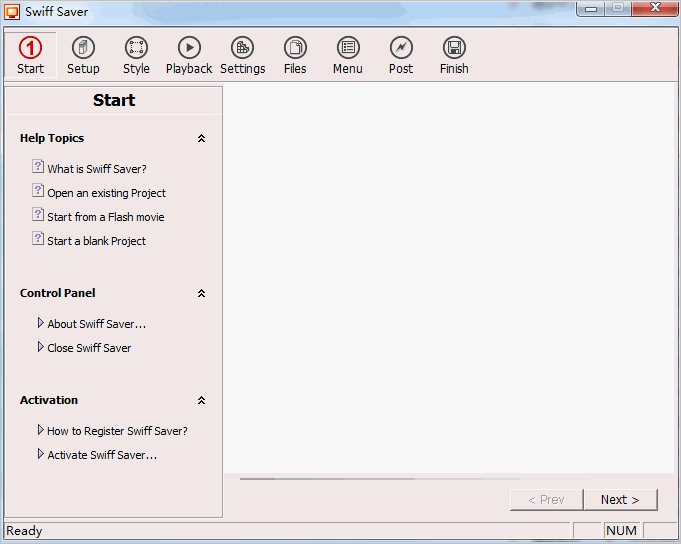The height and width of the screenshot is (544, 681).
Task: Click the disabled Prev button
Action: click(546, 500)
